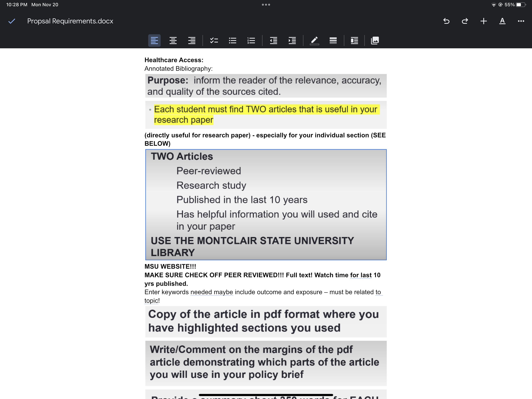Viewport: 532px width, 399px height.
Task: Increase paragraph indent
Action: point(292,41)
